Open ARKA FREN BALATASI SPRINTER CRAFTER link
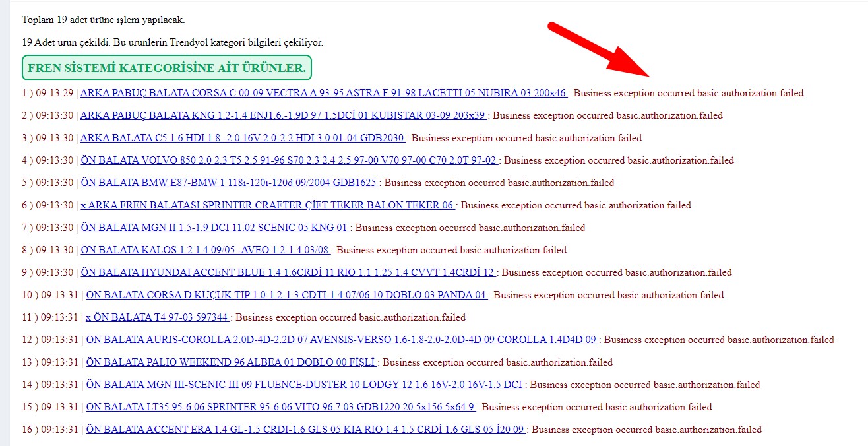 pos(267,205)
